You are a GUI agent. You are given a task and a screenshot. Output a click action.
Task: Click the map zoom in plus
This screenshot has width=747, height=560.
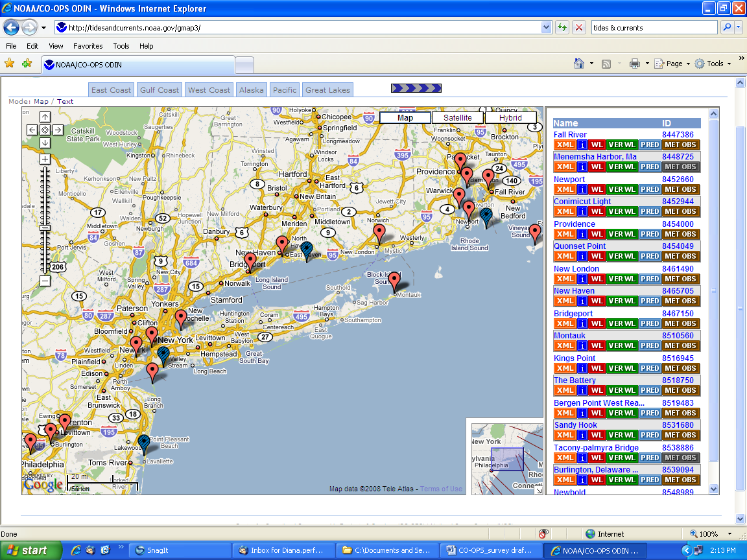click(45, 159)
